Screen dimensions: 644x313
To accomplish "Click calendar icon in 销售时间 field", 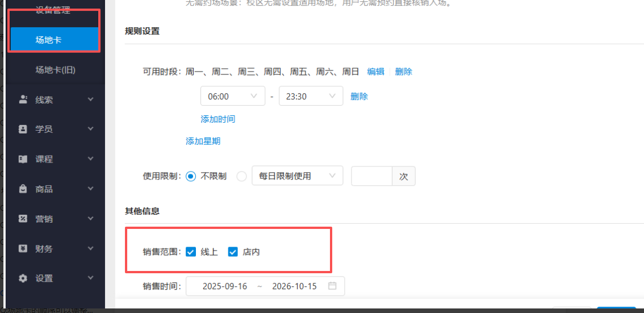I will [x=333, y=286].
